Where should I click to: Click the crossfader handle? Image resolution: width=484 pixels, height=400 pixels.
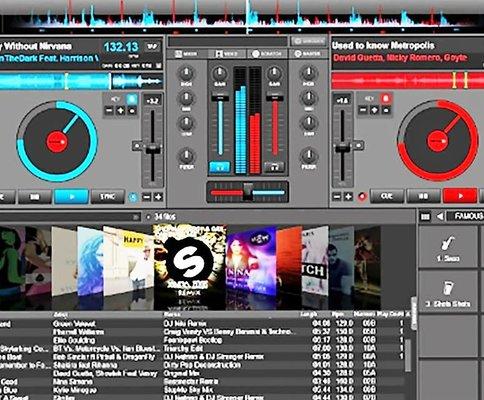tap(248, 191)
